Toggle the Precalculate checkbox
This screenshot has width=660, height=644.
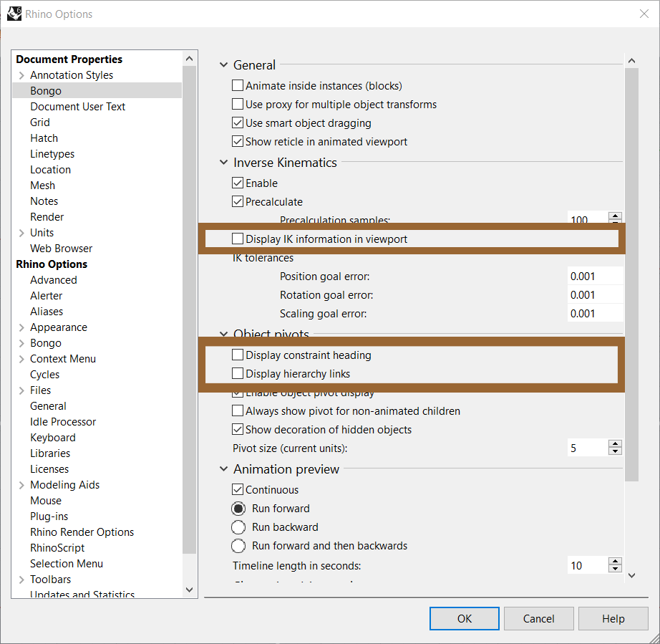(238, 201)
